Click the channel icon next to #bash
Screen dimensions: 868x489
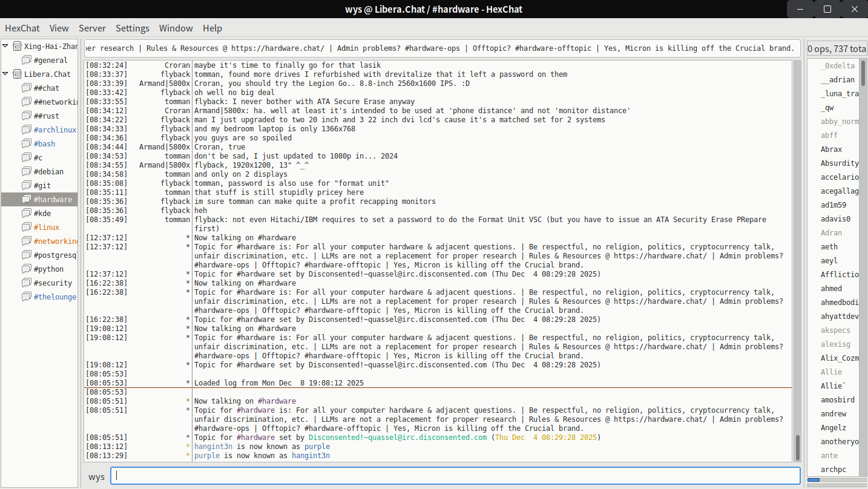[26, 144]
